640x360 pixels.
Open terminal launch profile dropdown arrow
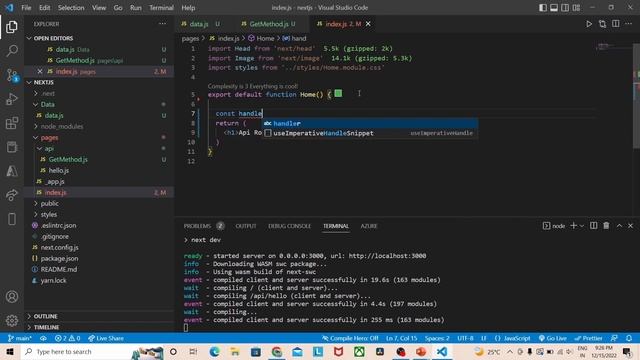point(582,226)
